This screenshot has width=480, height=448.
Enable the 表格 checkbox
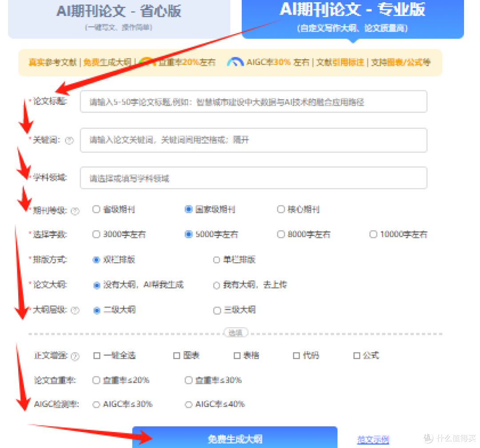click(237, 356)
